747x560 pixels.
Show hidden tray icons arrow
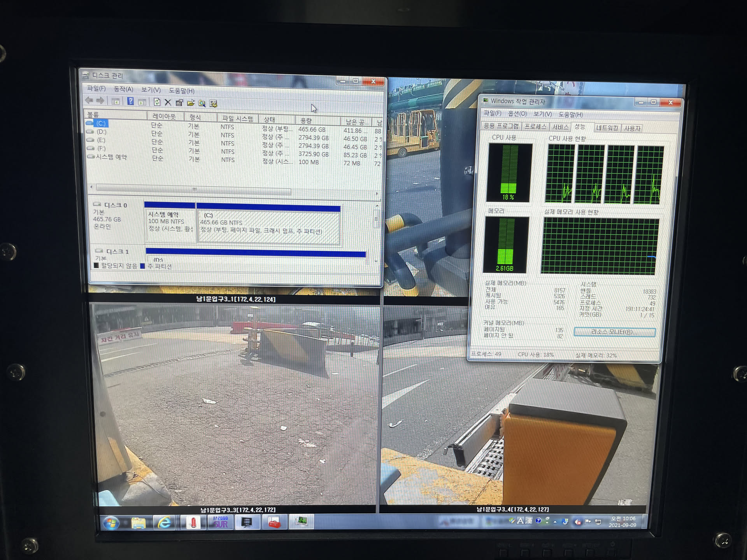click(x=555, y=521)
